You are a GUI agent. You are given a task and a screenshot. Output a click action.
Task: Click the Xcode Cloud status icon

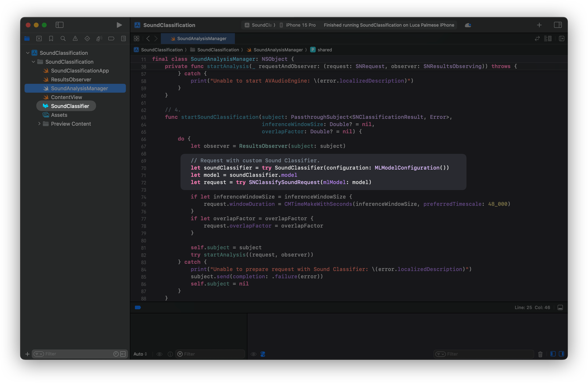(x=468, y=25)
